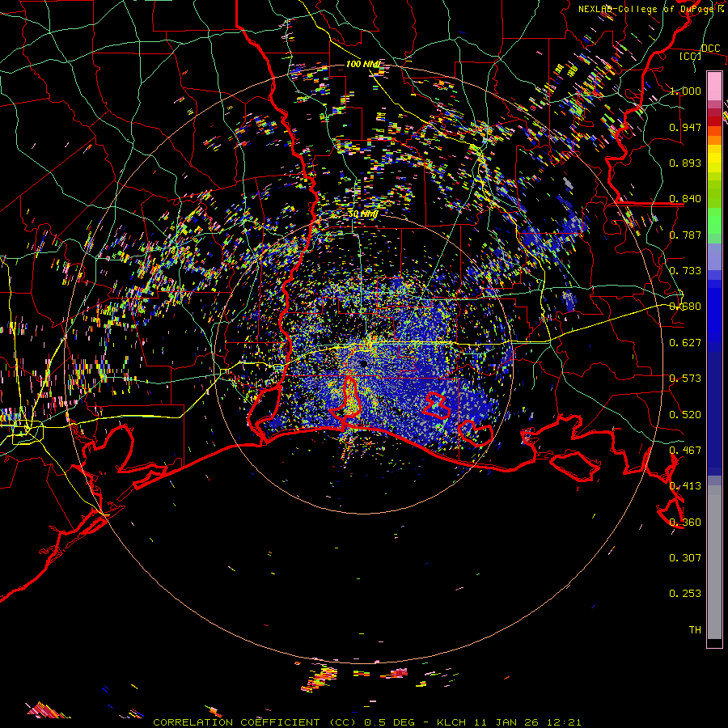
Task: Select the 0.733 scale value
Action: pos(685,271)
